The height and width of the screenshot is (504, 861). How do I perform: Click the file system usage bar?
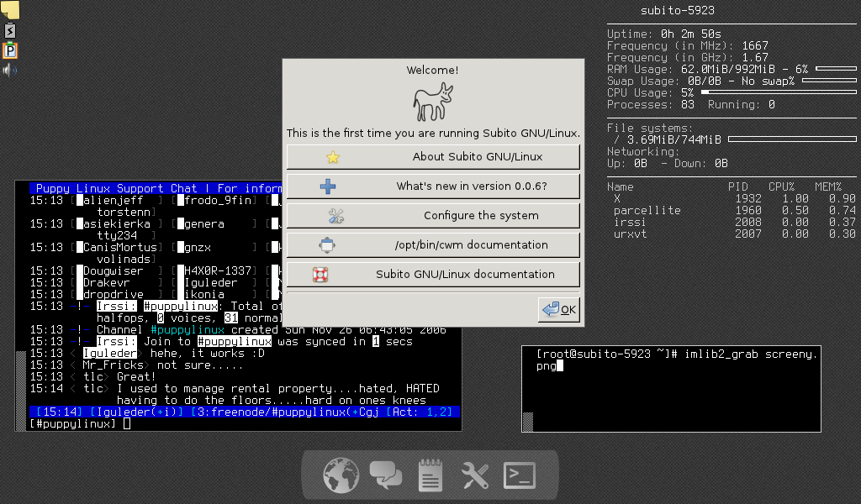(792, 139)
